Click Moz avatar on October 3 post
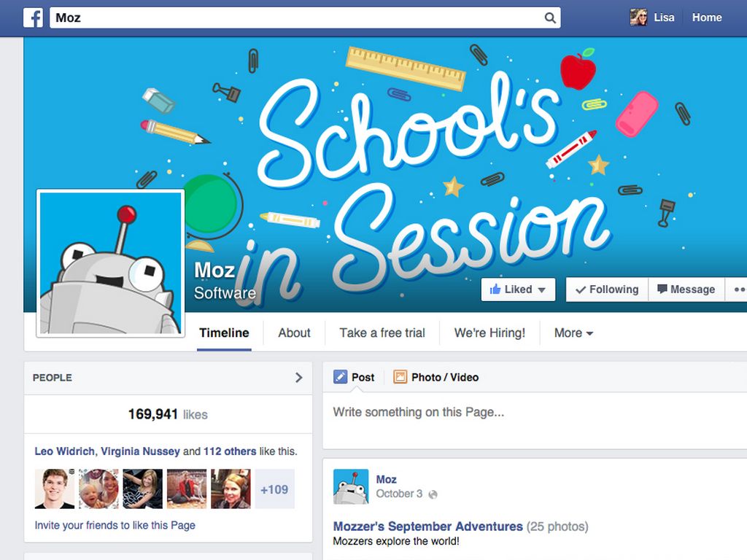The height and width of the screenshot is (560, 747). pyautogui.click(x=351, y=486)
